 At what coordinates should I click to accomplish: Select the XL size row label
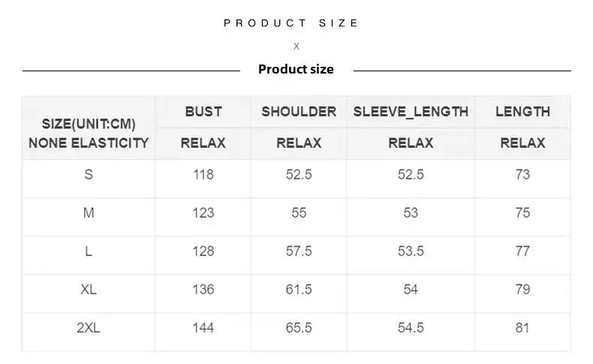pos(89,289)
